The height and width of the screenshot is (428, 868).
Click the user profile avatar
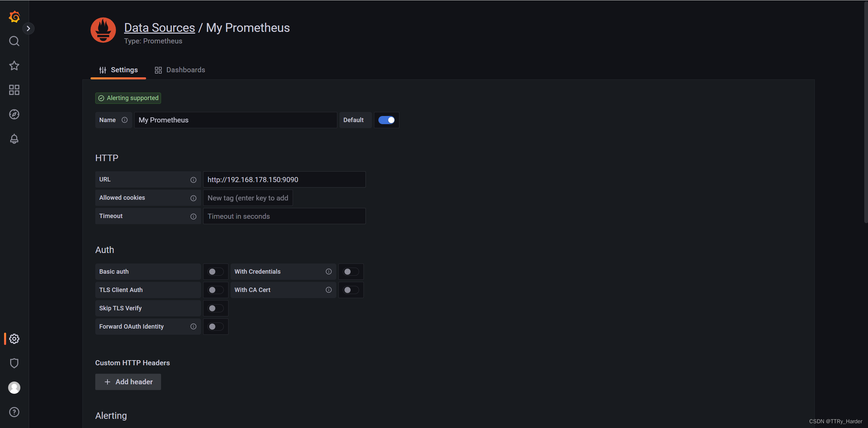pos(14,388)
